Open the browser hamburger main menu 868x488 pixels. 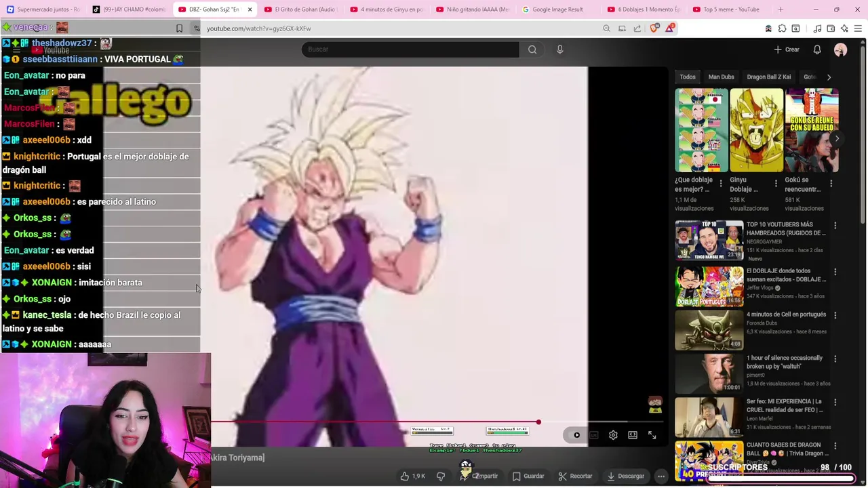(x=858, y=28)
